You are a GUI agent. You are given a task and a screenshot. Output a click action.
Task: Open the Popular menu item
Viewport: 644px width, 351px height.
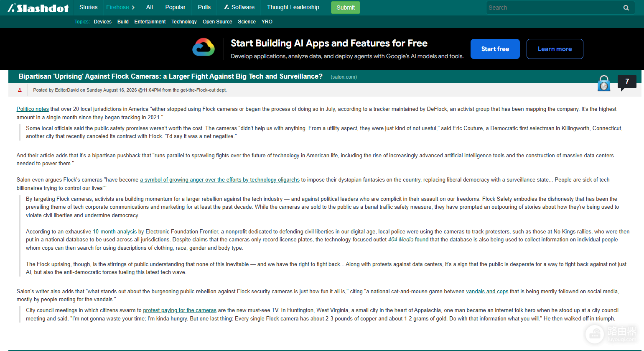pyautogui.click(x=175, y=7)
